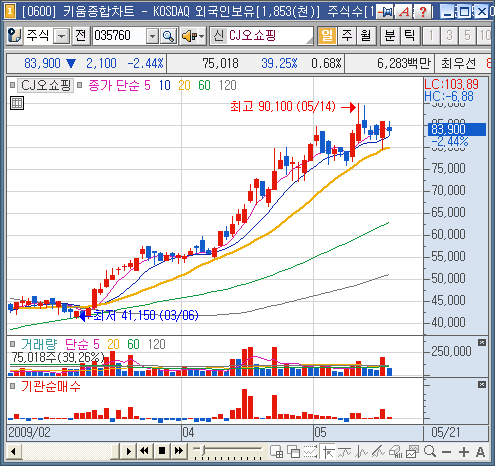Rewind the chart playback
The height and width of the screenshot is (466, 495).
[144, 451]
